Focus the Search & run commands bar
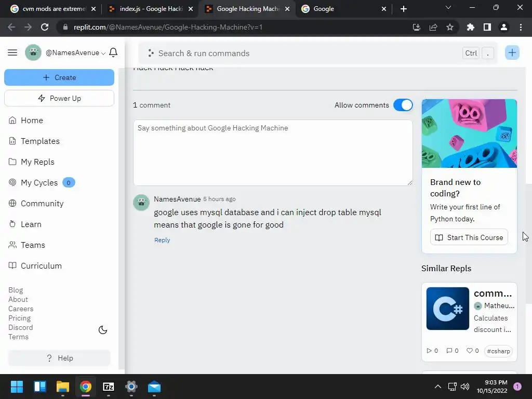Screen dimensions: 532x399 coord(318,53)
